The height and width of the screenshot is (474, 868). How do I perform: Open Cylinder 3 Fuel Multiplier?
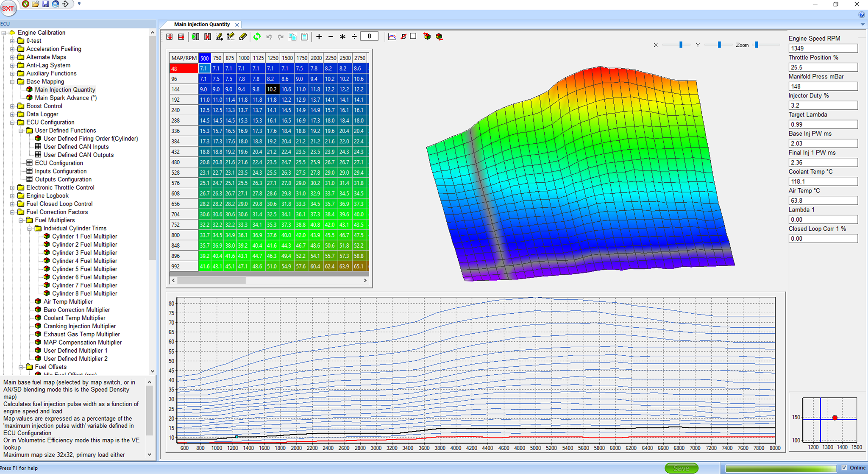(84, 253)
